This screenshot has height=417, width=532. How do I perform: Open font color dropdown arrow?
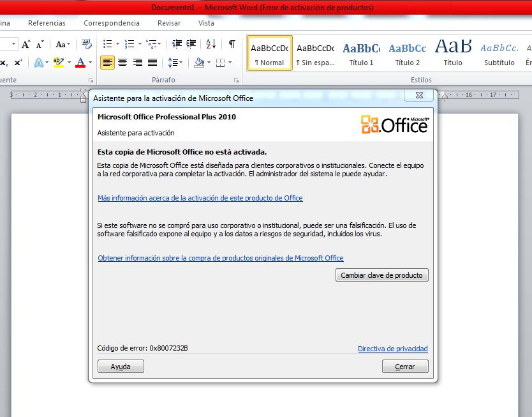[90, 63]
